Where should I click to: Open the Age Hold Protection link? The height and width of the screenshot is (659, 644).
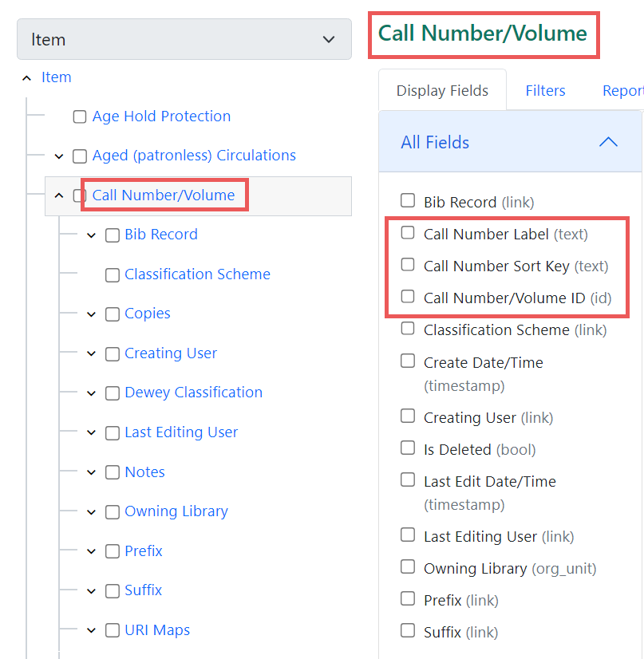160,116
